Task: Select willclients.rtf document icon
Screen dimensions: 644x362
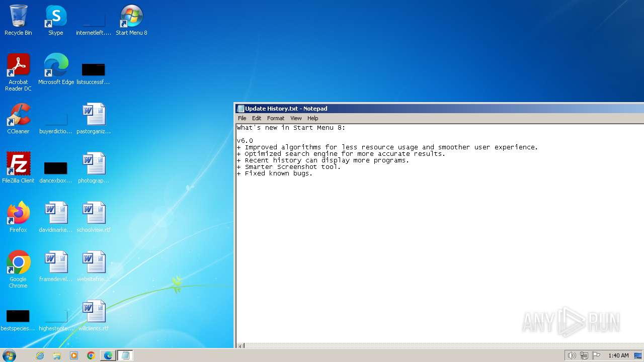Action: point(94,316)
